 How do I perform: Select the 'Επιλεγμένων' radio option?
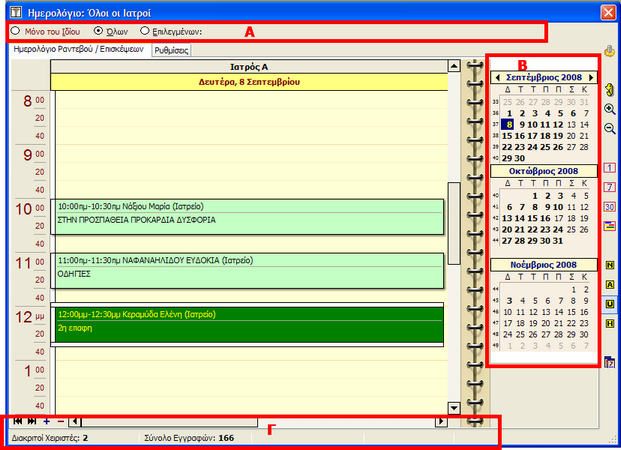171,31
